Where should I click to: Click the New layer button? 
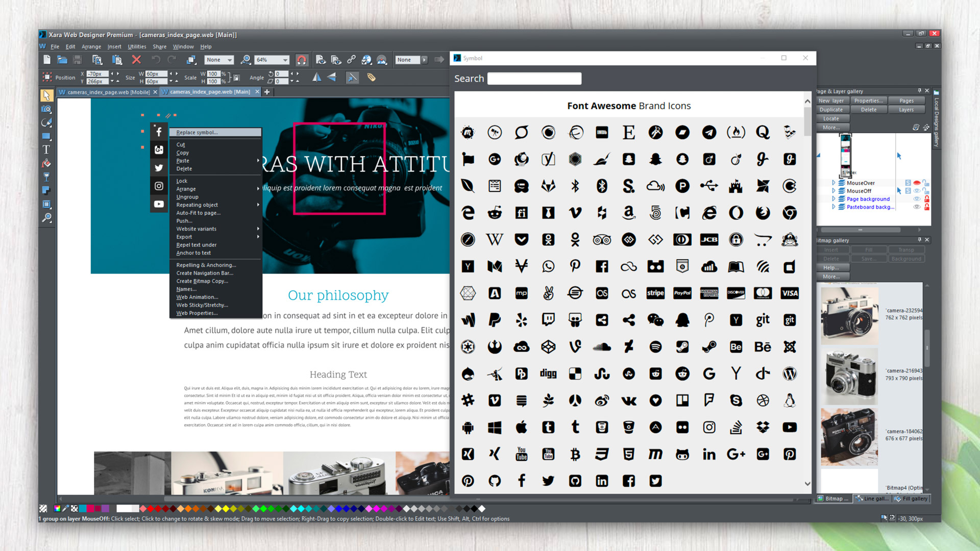click(832, 101)
